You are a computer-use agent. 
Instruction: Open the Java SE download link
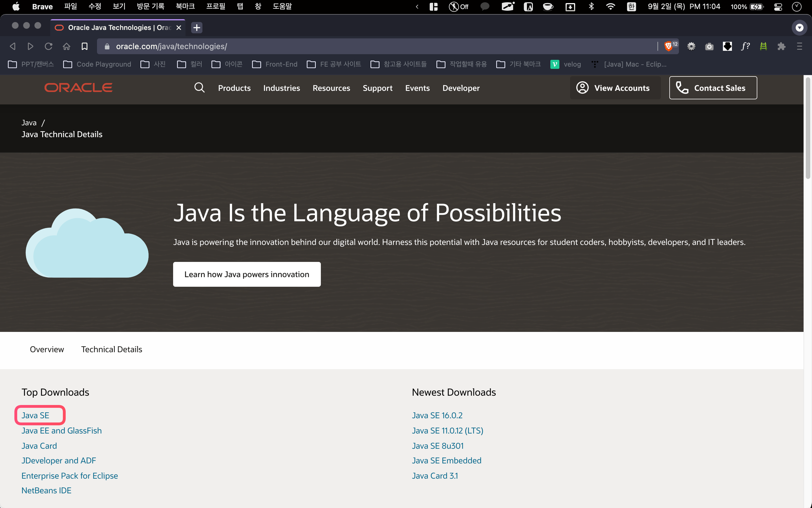35,415
